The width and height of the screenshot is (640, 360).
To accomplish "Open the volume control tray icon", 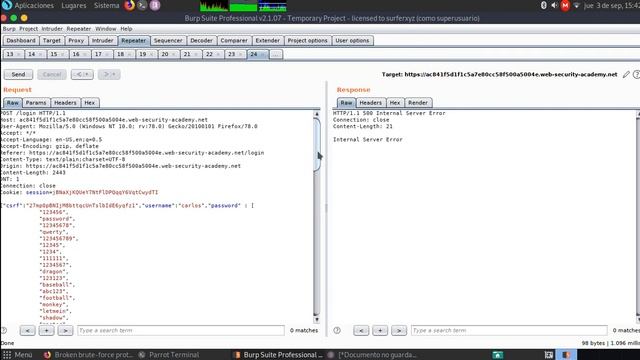I will click(x=554, y=5).
